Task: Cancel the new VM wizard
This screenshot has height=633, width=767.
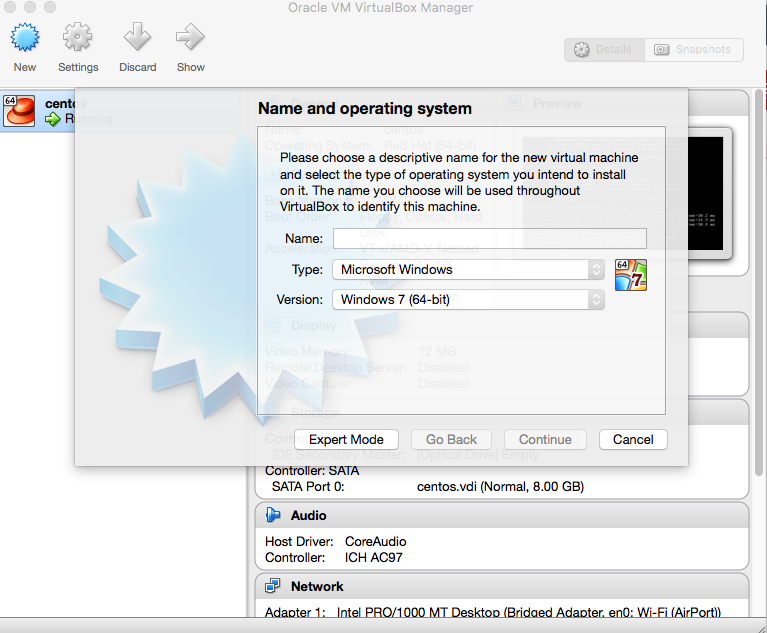Action: click(x=633, y=439)
